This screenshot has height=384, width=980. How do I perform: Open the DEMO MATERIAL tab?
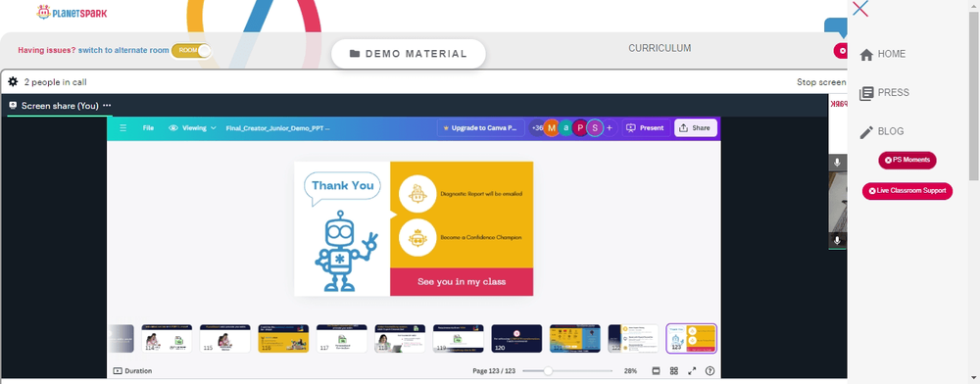click(x=408, y=54)
